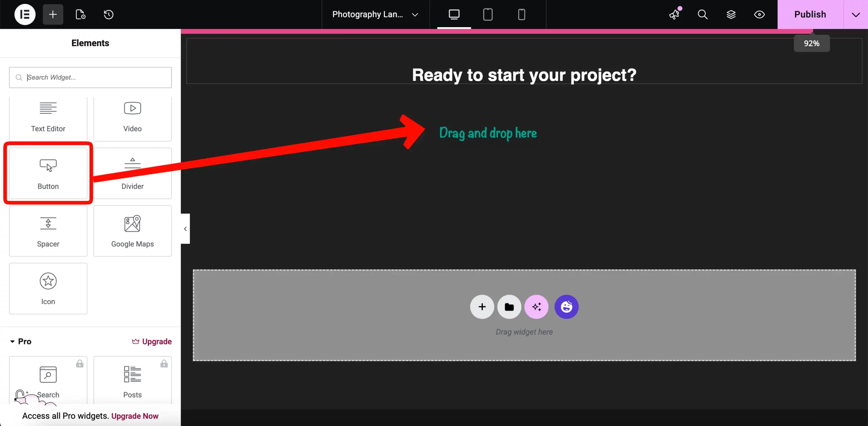Open revision history icon
This screenshot has width=868, height=426.
coord(108,14)
